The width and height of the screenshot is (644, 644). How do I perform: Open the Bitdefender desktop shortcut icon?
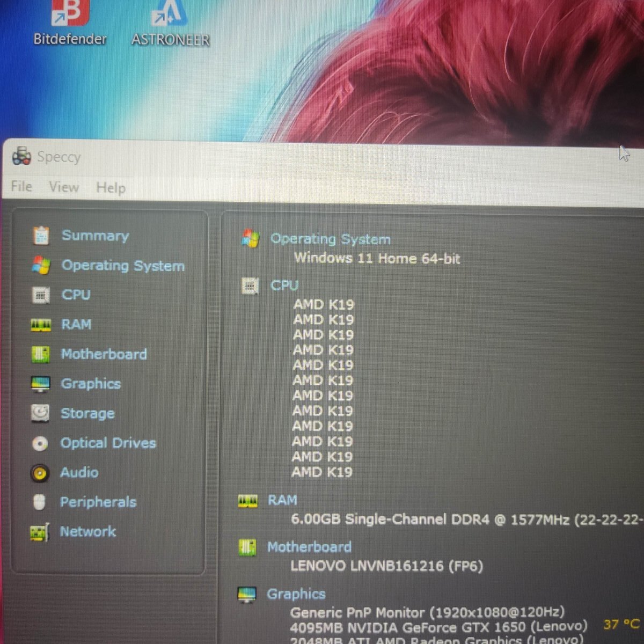(x=70, y=13)
